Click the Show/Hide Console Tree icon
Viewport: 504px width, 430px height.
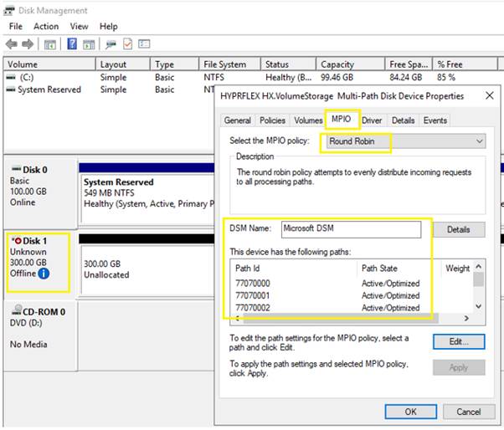click(x=50, y=44)
